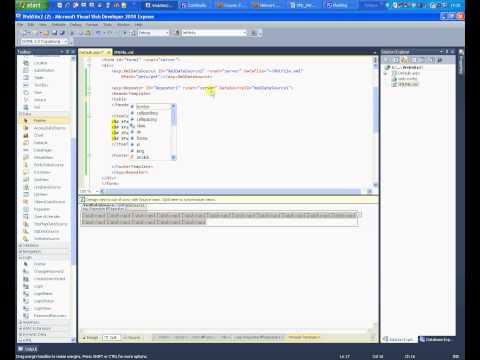Switch to Design view
This screenshot has height=360, width=480.
[x=91, y=337]
